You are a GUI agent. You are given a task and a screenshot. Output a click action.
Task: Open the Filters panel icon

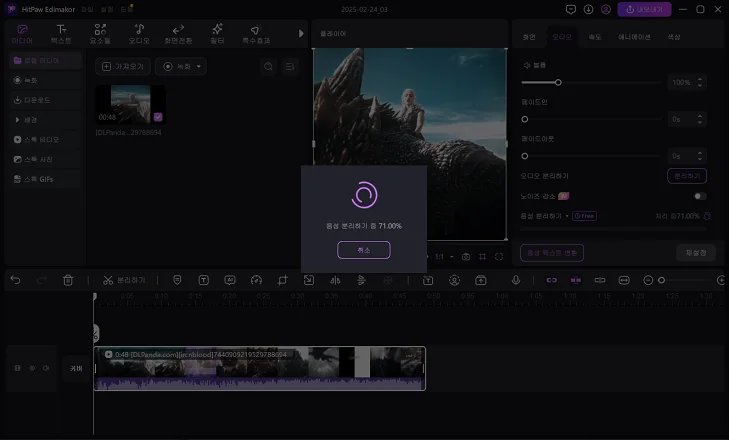217,34
